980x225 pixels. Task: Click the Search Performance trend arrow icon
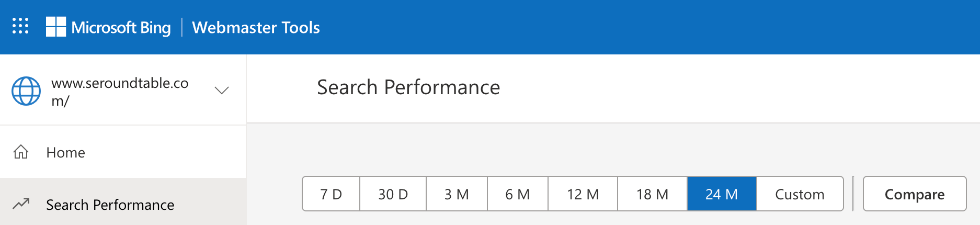coord(21,204)
